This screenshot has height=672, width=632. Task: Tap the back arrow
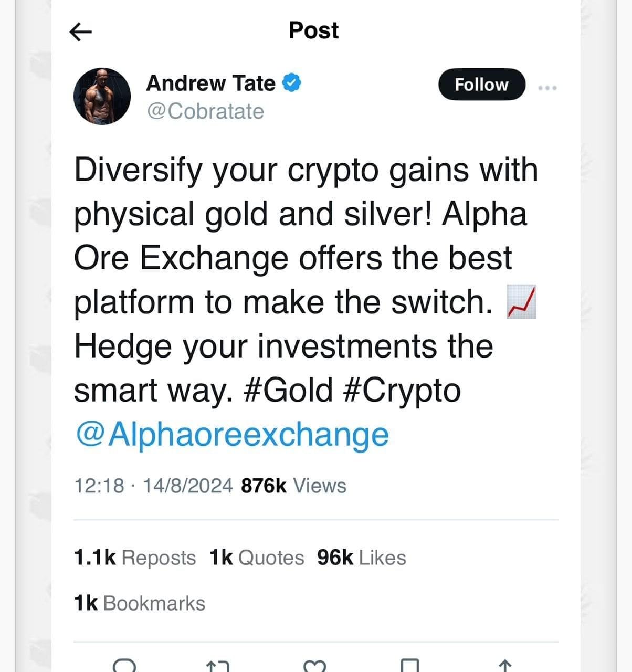80,32
